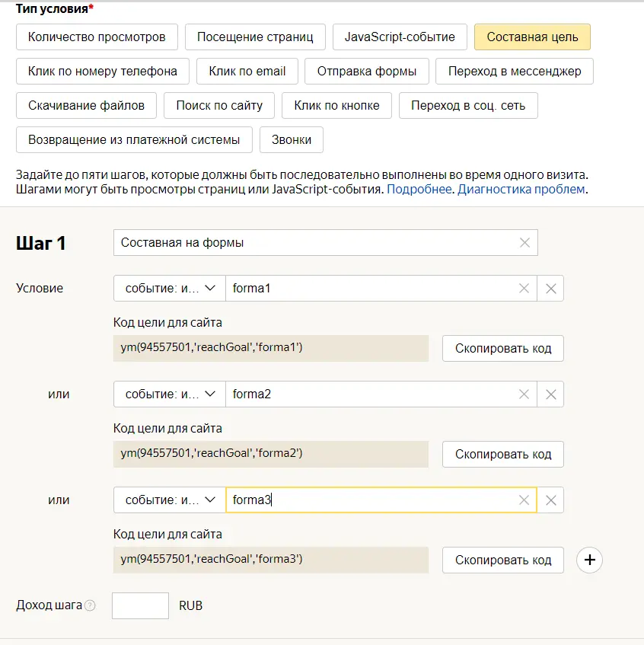The height and width of the screenshot is (645, 644).
Task: Open the 'Подробнее' link
Action: 419,189
